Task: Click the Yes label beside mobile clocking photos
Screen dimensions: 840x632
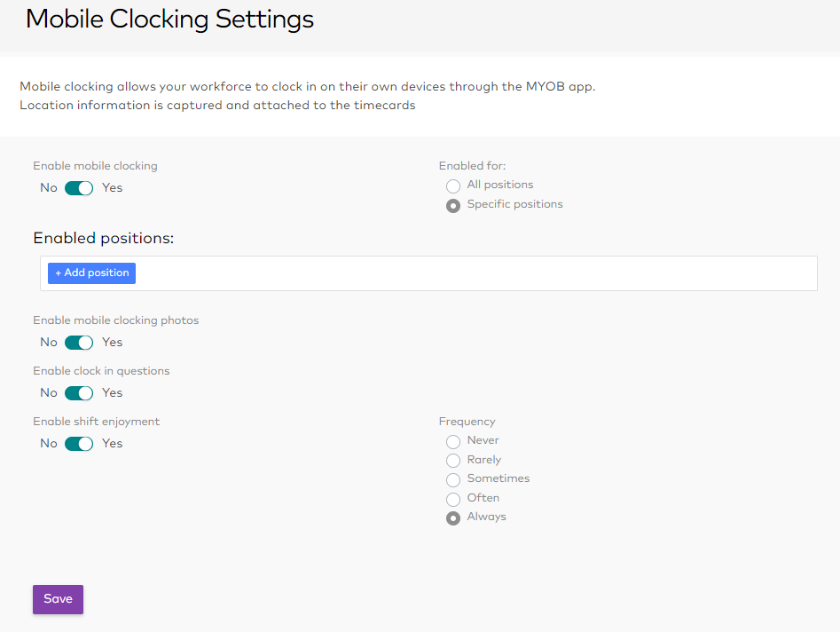Action: tap(112, 342)
